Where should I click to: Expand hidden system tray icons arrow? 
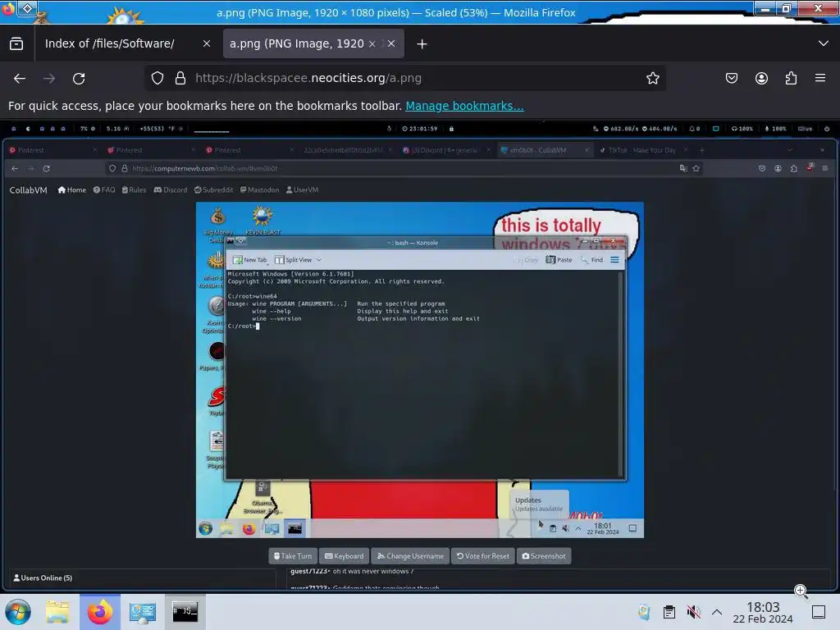[717, 612]
